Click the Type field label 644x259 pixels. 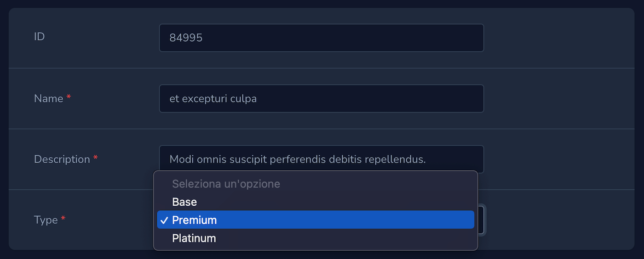46,220
